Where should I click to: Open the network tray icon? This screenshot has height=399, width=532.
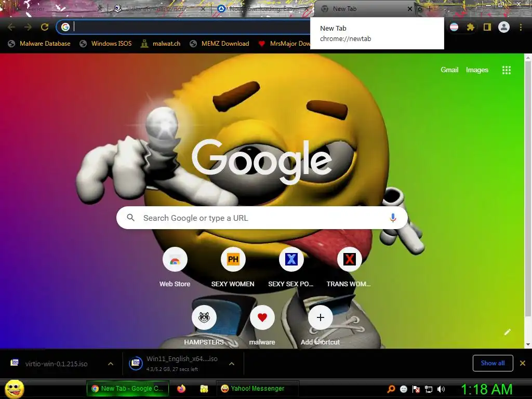tap(429, 389)
